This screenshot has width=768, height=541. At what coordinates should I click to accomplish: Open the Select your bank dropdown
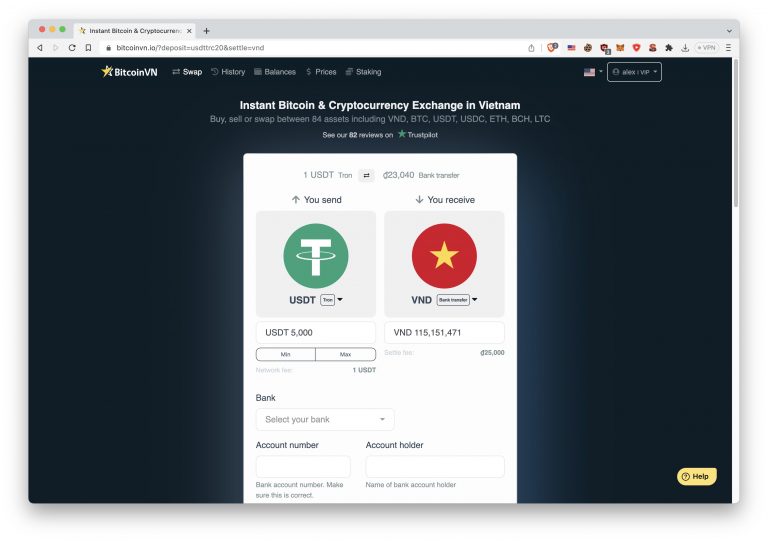[325, 419]
